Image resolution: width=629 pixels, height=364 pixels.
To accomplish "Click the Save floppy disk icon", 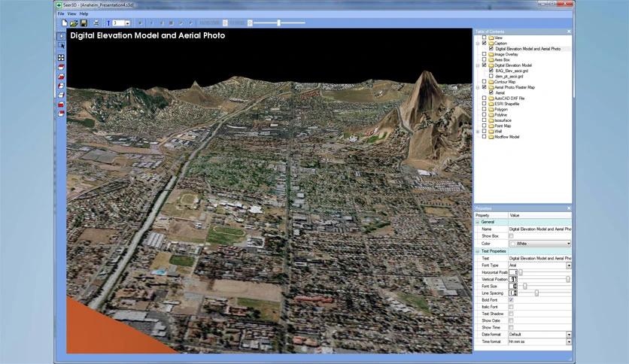I will 84,23.
